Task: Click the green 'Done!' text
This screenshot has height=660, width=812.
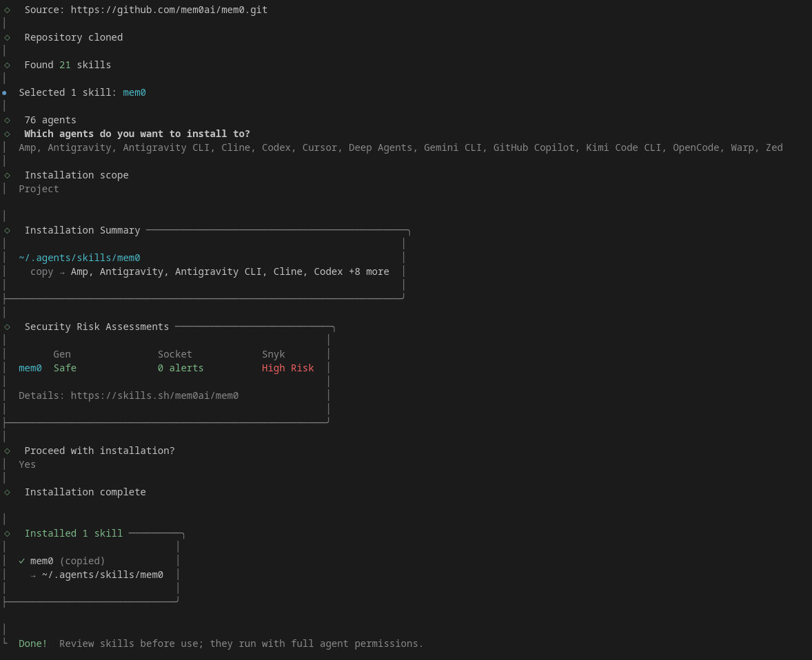Action: pos(32,643)
